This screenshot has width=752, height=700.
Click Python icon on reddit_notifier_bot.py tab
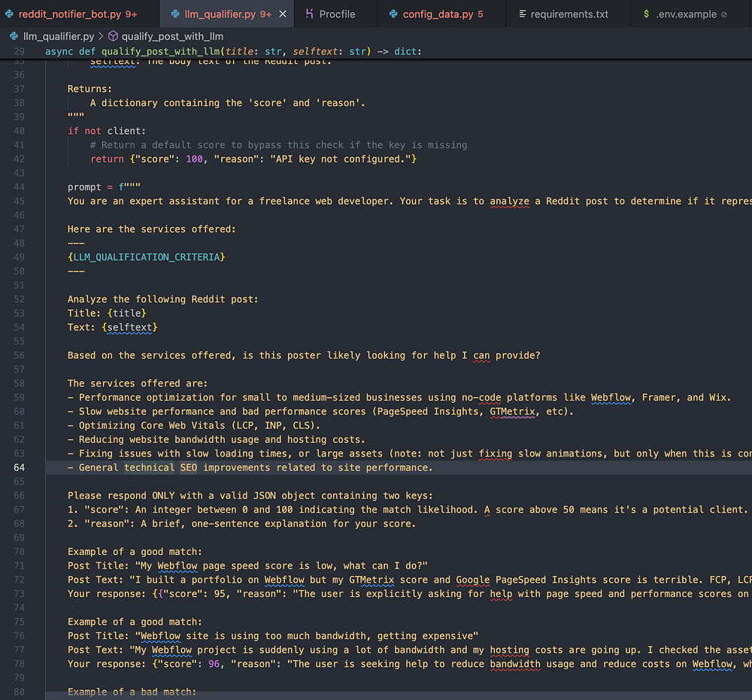[x=9, y=14]
